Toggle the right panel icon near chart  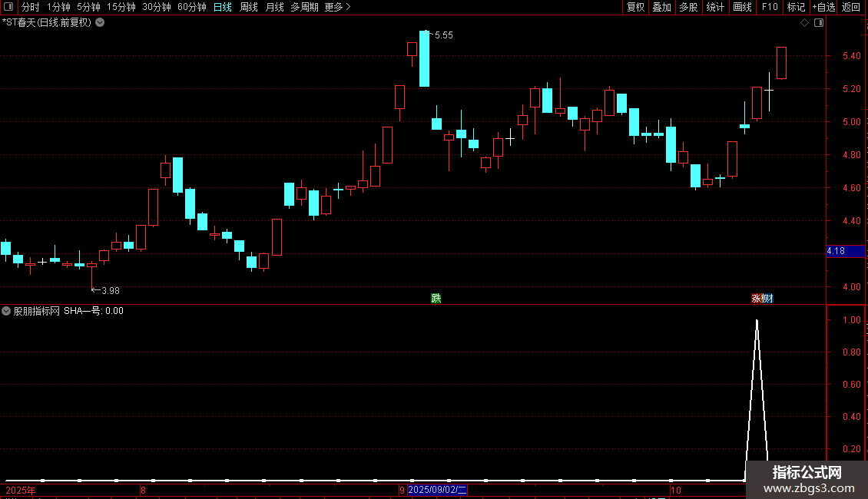pyautogui.click(x=819, y=23)
